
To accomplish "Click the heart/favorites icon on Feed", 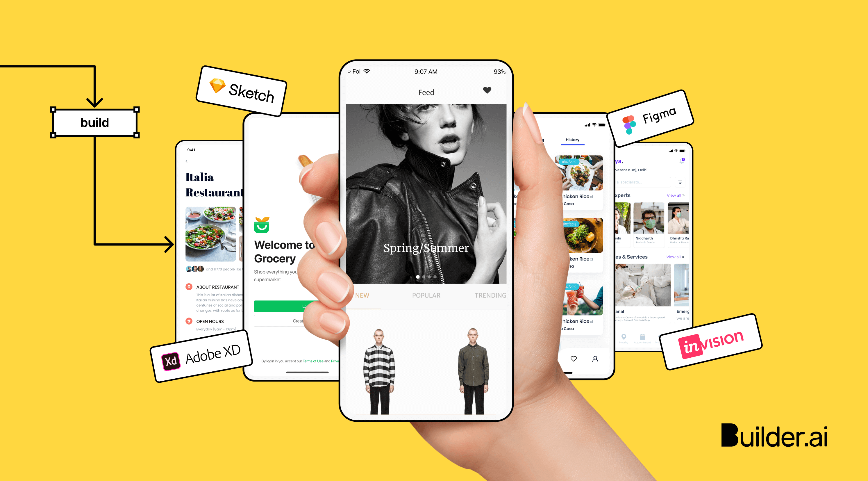I will pyautogui.click(x=481, y=91).
